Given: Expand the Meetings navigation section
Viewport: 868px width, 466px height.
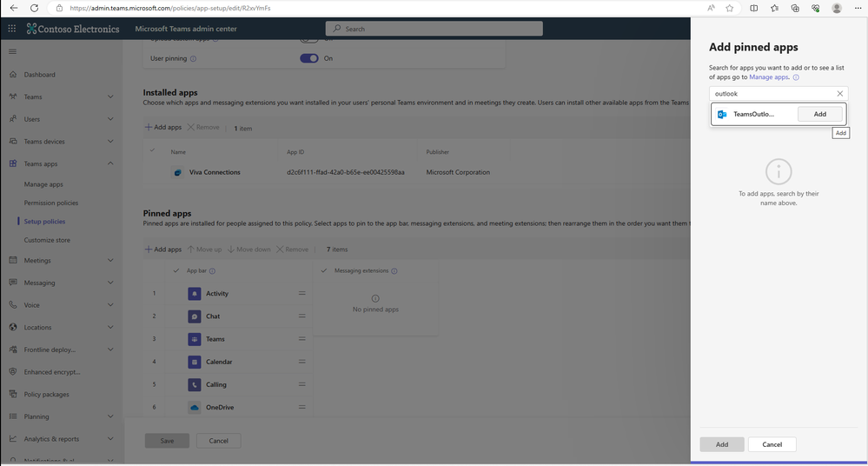Looking at the screenshot, I should click(110, 261).
